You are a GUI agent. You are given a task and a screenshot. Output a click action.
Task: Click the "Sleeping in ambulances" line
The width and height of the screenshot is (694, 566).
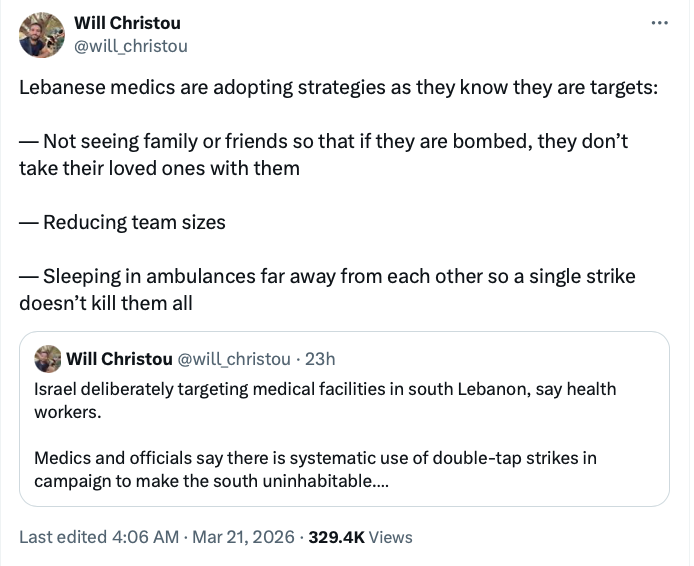pos(327,276)
